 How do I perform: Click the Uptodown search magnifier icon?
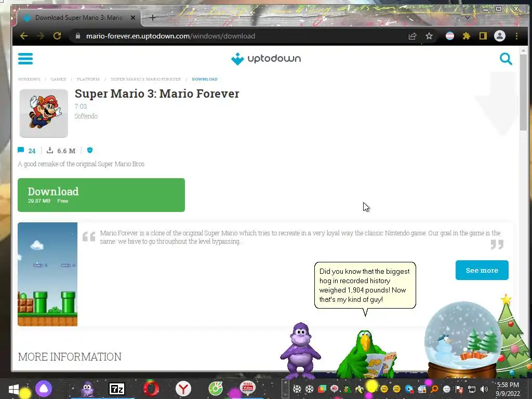(506, 59)
